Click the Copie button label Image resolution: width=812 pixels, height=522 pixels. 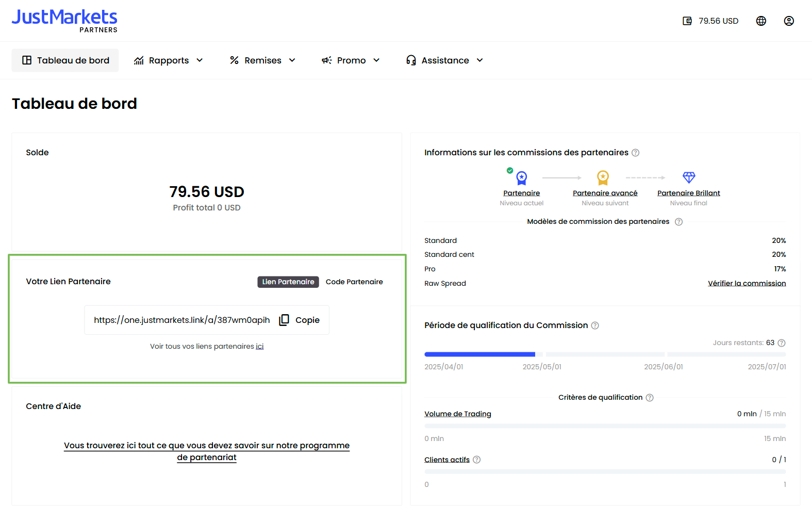pyautogui.click(x=307, y=320)
